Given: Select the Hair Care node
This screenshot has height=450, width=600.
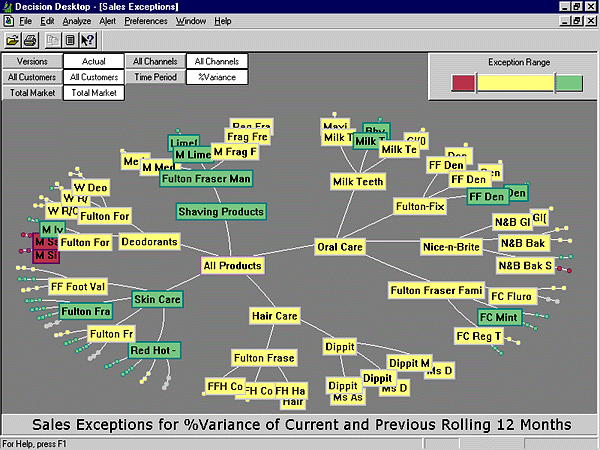Looking at the screenshot, I should (275, 316).
